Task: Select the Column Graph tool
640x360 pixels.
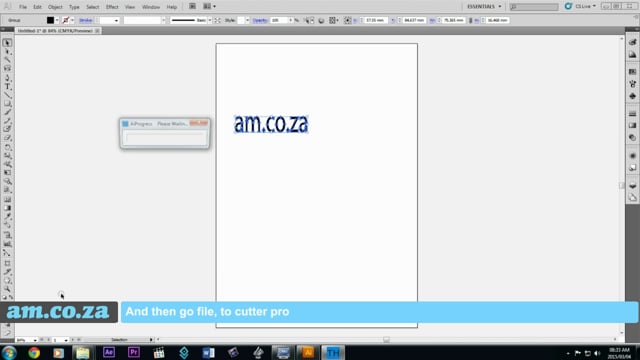Action: (x=7, y=244)
